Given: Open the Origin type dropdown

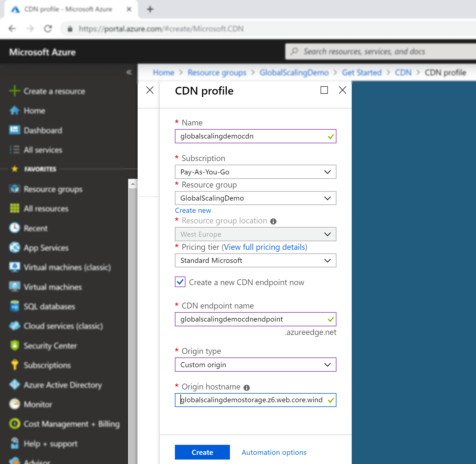Looking at the screenshot, I should click(x=256, y=365).
